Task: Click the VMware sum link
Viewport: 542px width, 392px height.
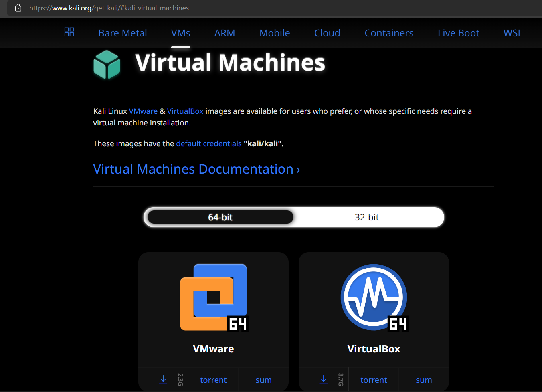Action: click(263, 380)
